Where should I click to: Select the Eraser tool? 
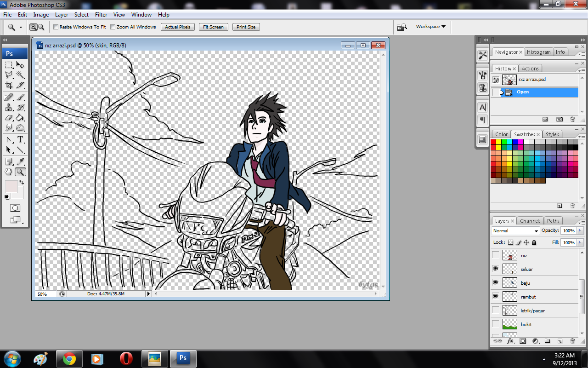click(9, 117)
